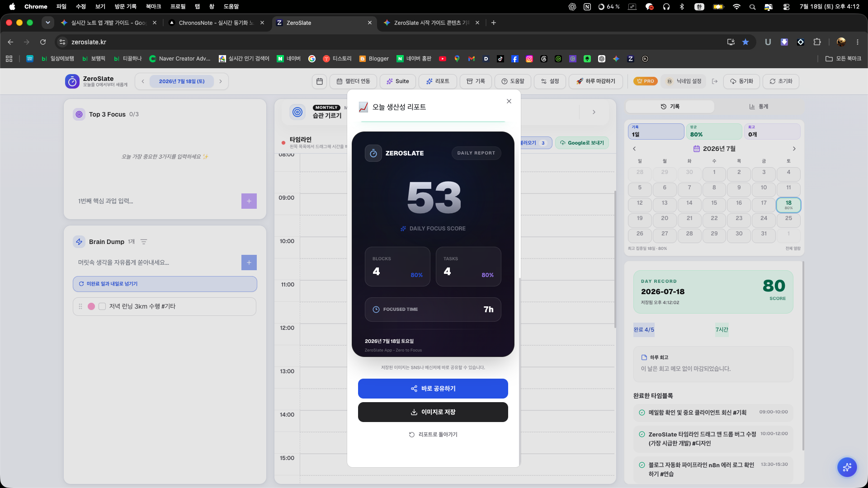Close the 오늘 생산성 리포트 dialog

pos(509,101)
